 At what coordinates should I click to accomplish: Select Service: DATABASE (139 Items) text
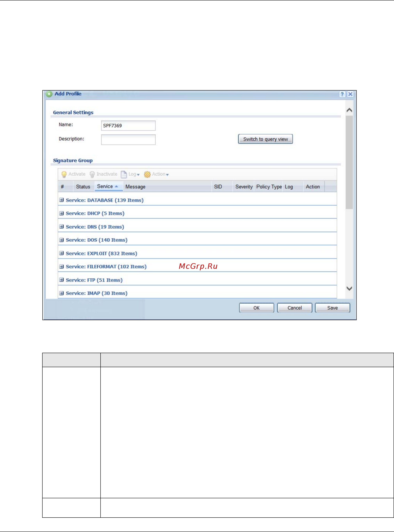(105, 200)
